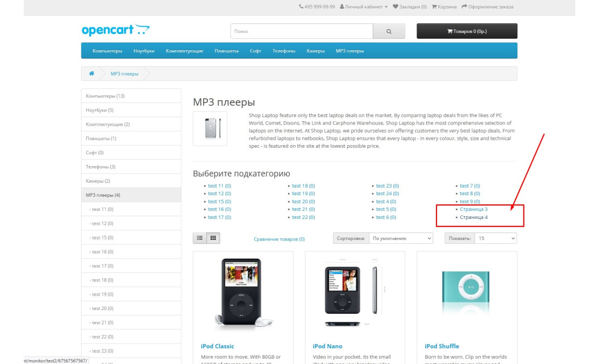Open the iPod Nano product title
The width and height of the screenshot is (599, 364).
(x=328, y=346)
